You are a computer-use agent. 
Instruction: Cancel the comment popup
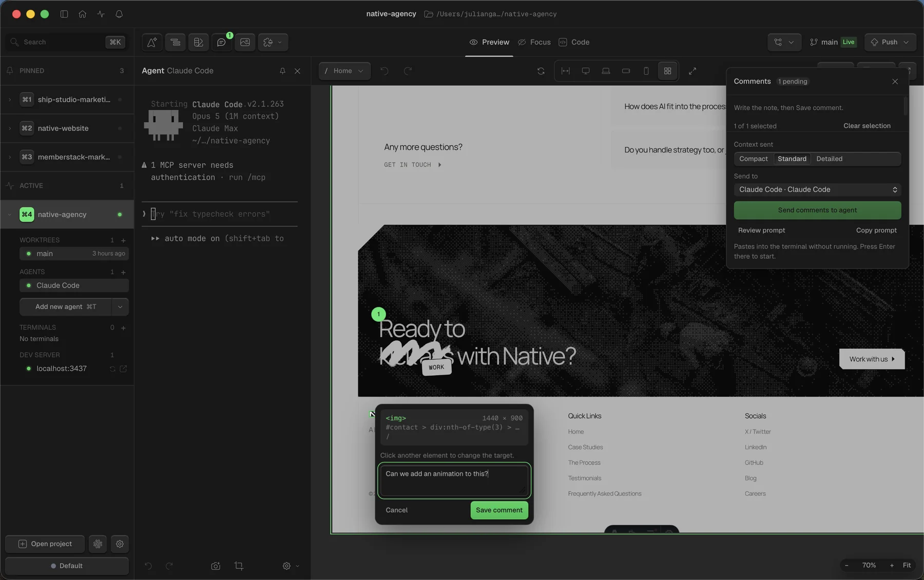(x=397, y=510)
